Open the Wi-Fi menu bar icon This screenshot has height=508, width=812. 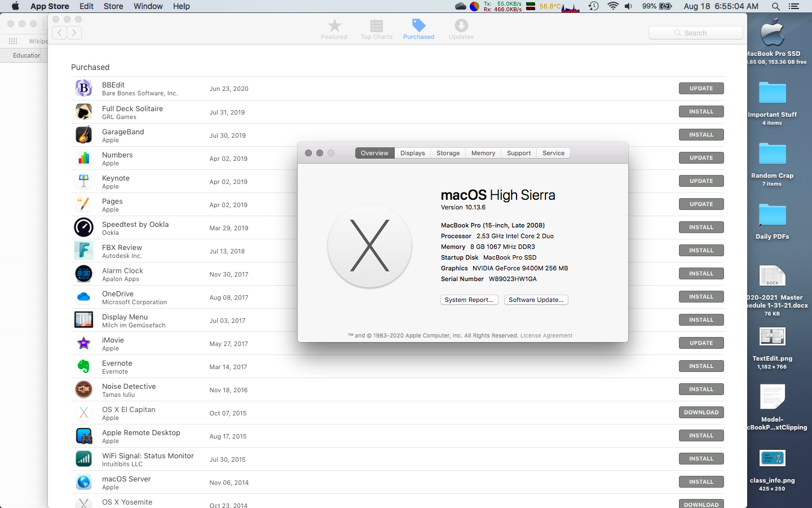pyautogui.click(x=613, y=6)
